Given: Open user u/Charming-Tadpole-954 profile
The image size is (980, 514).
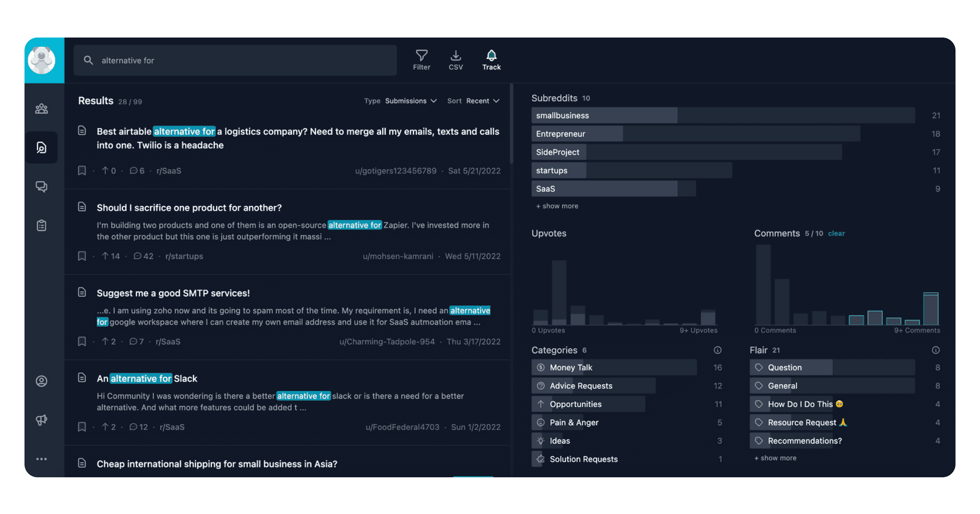Looking at the screenshot, I should [387, 342].
